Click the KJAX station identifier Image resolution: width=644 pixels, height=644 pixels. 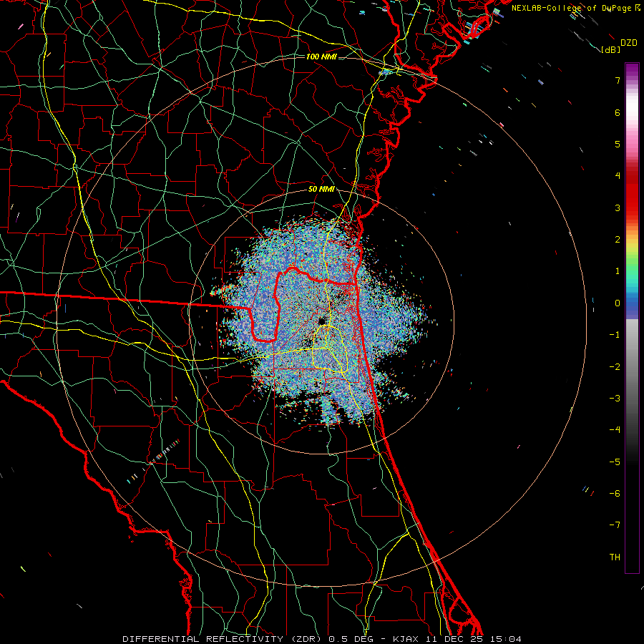tap(406, 639)
